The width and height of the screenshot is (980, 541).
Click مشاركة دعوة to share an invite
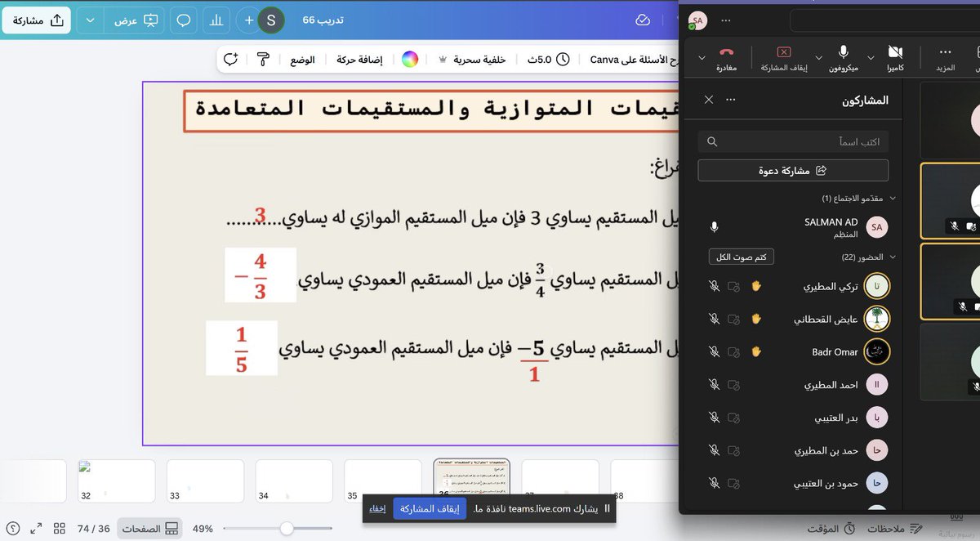tap(792, 170)
